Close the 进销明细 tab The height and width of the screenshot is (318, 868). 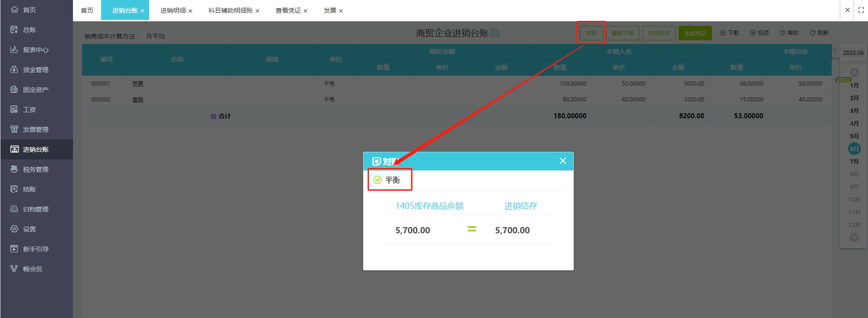pos(190,11)
